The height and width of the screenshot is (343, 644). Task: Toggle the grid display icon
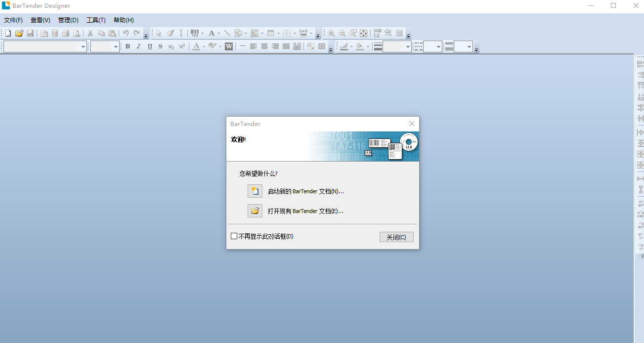click(399, 33)
